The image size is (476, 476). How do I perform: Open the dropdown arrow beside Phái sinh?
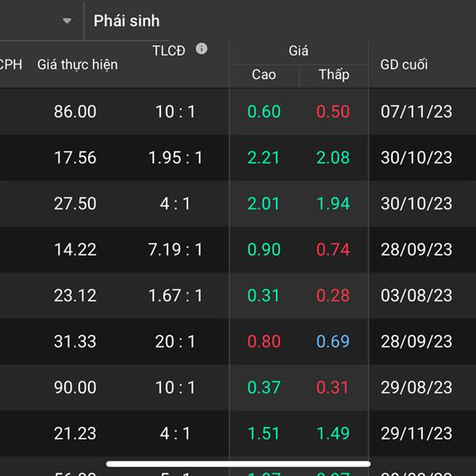[x=67, y=21]
